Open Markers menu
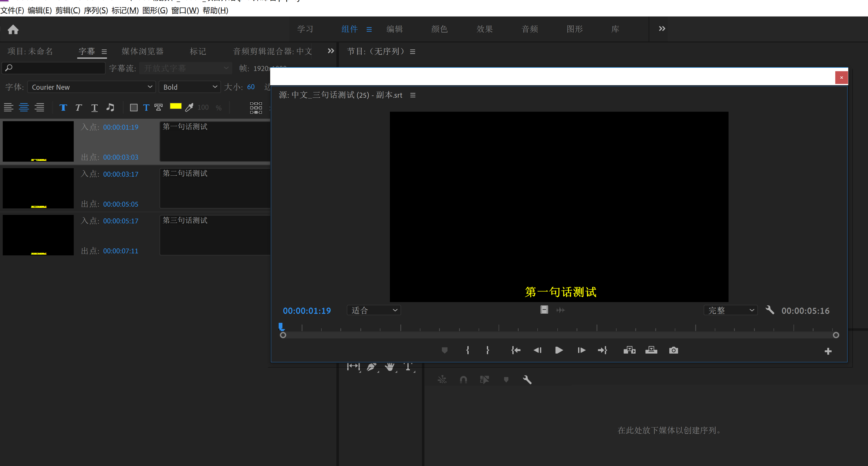 pos(125,10)
